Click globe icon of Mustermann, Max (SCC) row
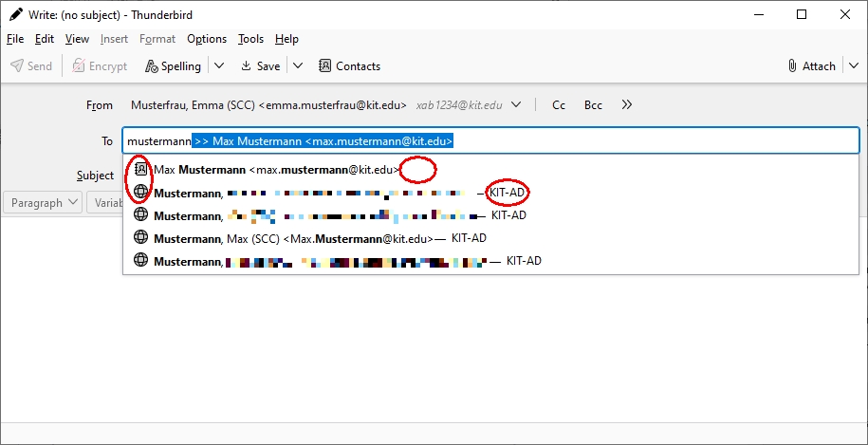868x445 pixels. [141, 237]
